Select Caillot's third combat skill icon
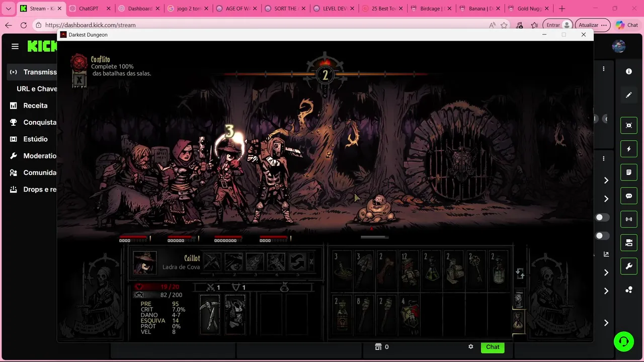The height and width of the screenshot is (362, 644). [x=255, y=262]
